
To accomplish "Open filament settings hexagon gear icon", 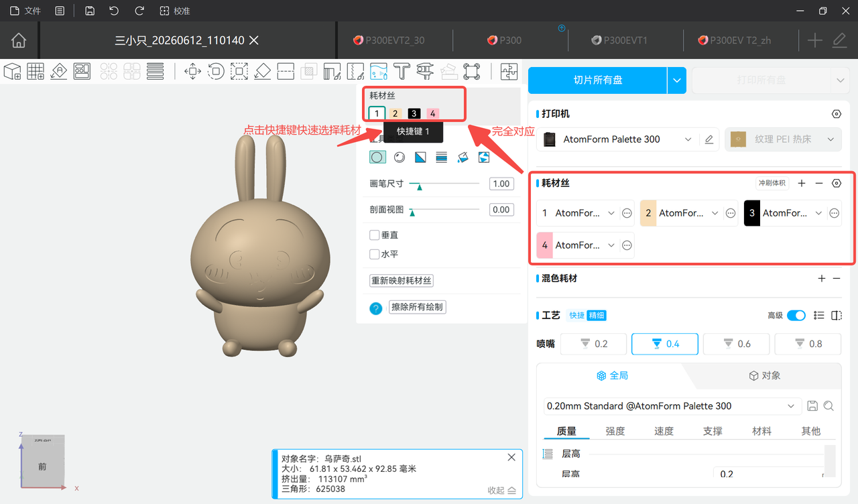I will coord(836,183).
